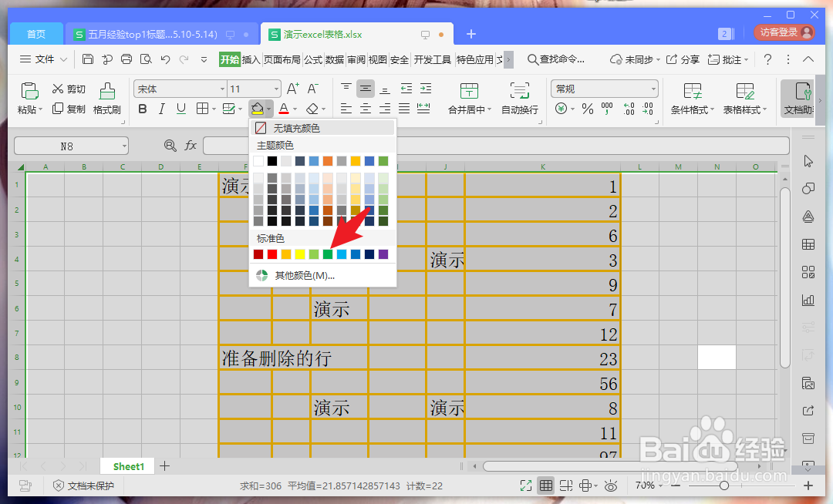Toggle align left in ribbon
Screen dimensions: 833x504
click(346, 109)
